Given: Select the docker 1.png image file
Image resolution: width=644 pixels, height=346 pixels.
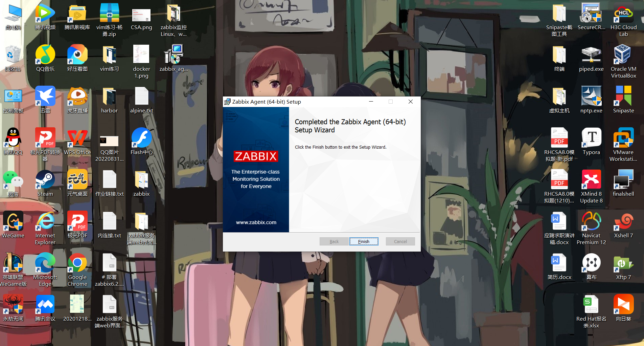Looking at the screenshot, I should coord(142,61).
